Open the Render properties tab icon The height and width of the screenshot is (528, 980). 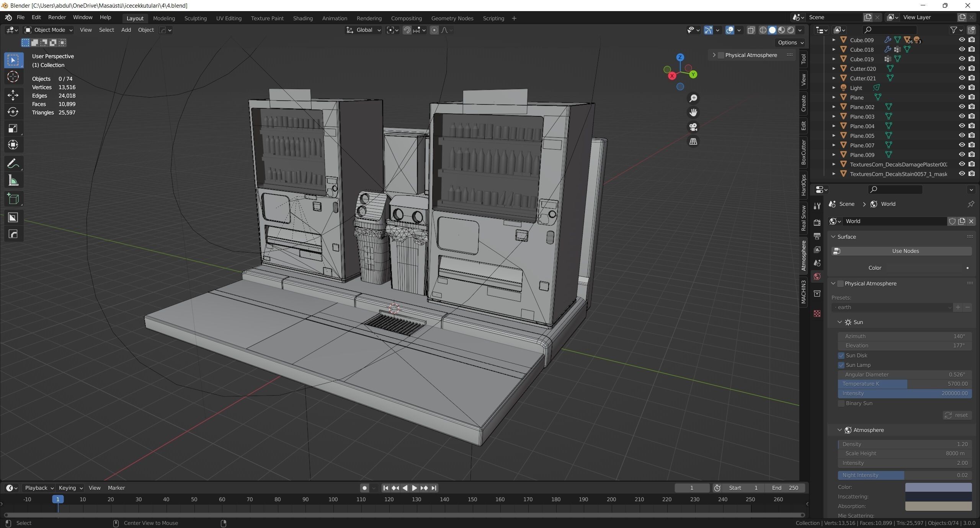[x=817, y=223]
